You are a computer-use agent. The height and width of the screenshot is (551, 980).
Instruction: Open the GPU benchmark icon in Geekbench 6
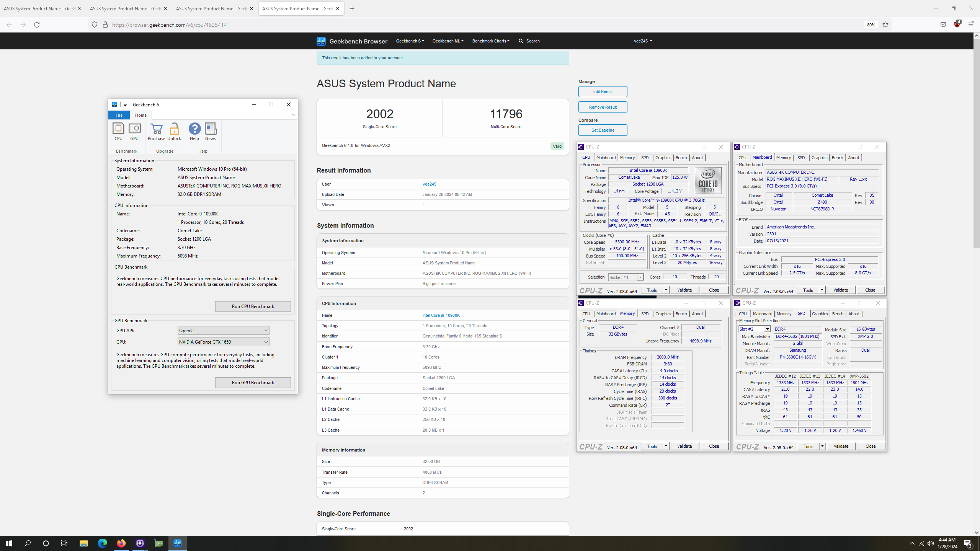[x=134, y=132]
